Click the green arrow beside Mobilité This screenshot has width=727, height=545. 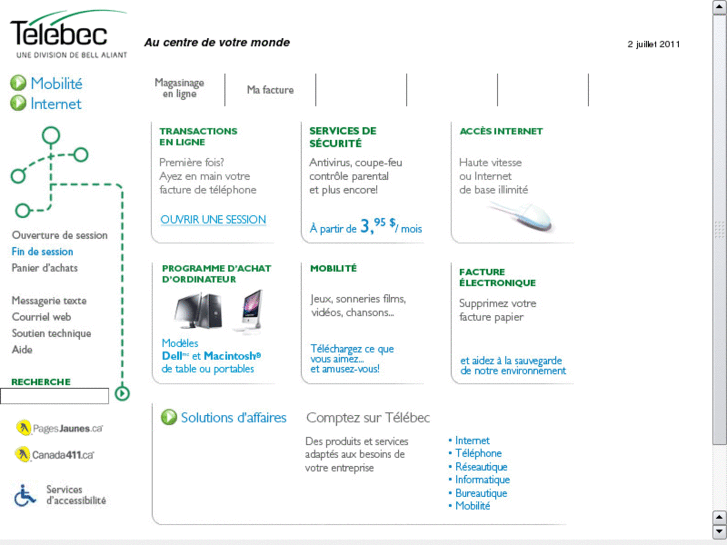(x=18, y=84)
